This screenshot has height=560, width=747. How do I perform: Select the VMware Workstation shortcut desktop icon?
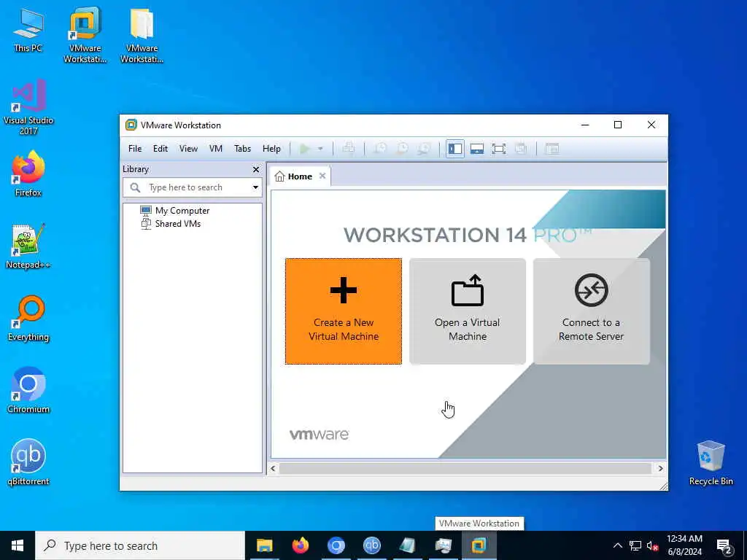click(x=85, y=35)
